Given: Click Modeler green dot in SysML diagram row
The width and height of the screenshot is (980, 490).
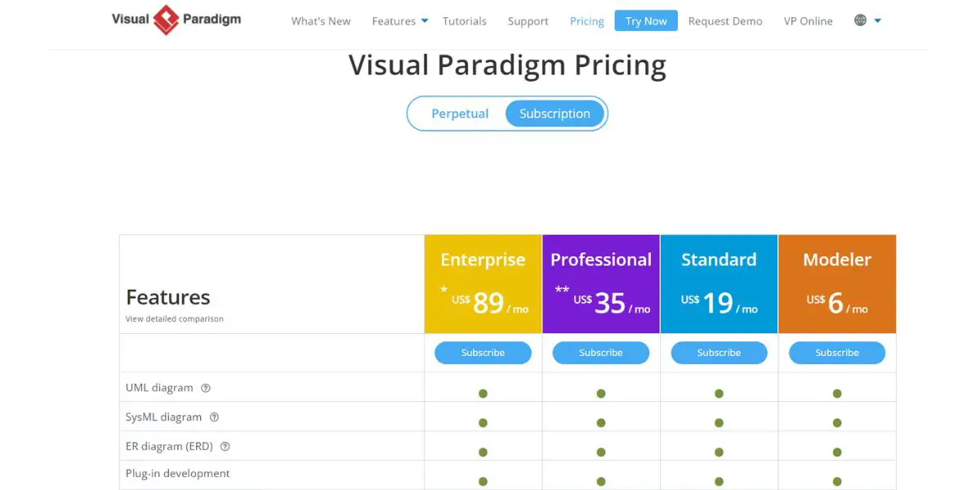Looking at the screenshot, I should point(837,423).
